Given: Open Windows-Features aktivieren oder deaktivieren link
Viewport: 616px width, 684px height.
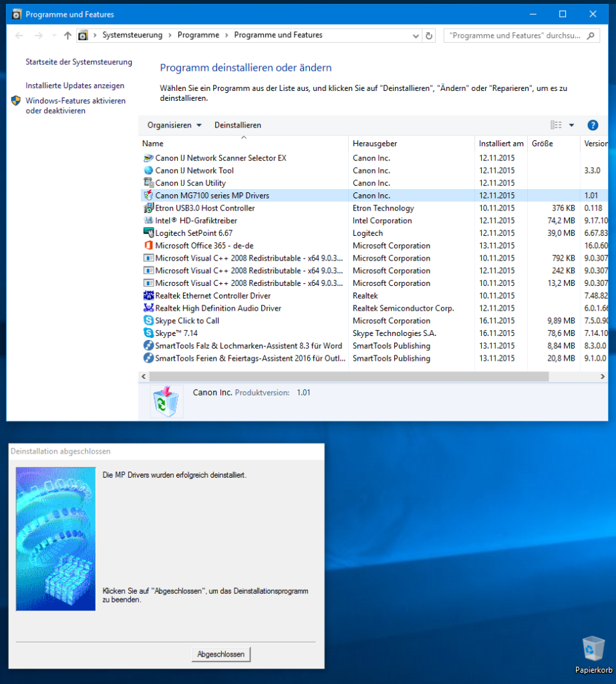Looking at the screenshot, I should coord(75,106).
